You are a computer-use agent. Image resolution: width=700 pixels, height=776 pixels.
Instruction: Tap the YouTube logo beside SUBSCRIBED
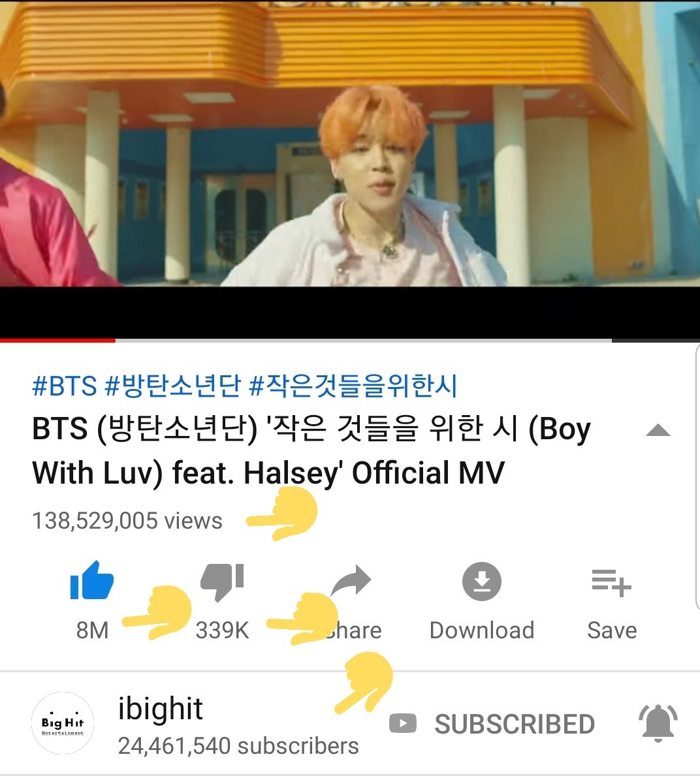[x=402, y=724]
